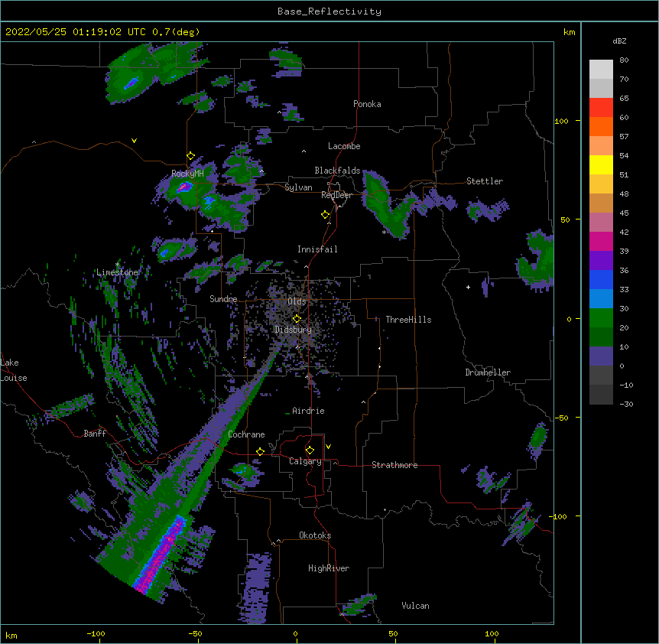
Task: Click the 54 dBZ yellow legend swatch
Action: 601,164
